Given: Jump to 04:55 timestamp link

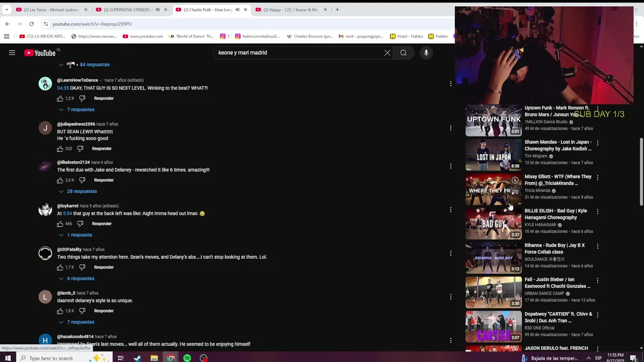Looking at the screenshot, I should (x=63, y=88).
